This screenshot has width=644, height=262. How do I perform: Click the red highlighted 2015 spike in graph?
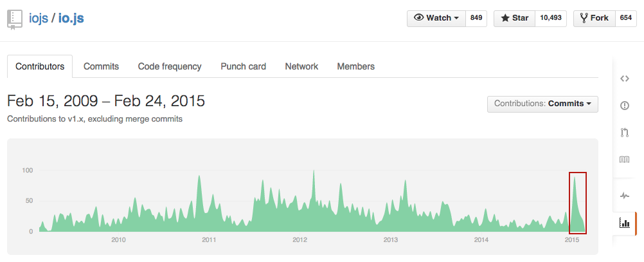577,203
